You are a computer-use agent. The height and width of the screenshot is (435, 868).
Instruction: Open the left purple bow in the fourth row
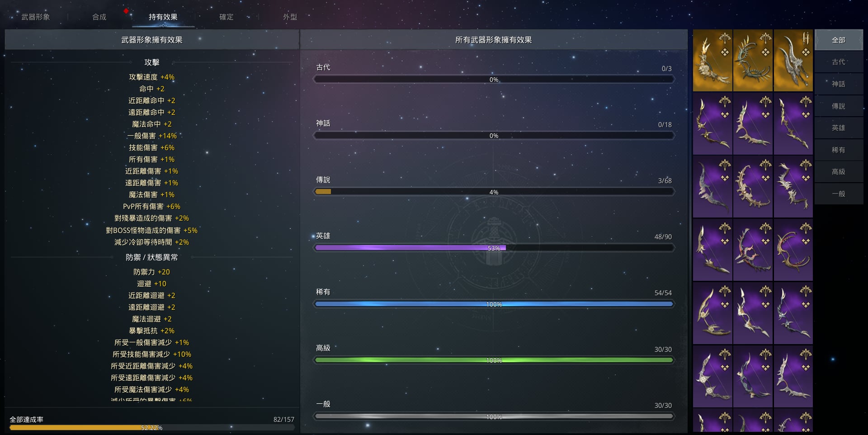click(712, 250)
